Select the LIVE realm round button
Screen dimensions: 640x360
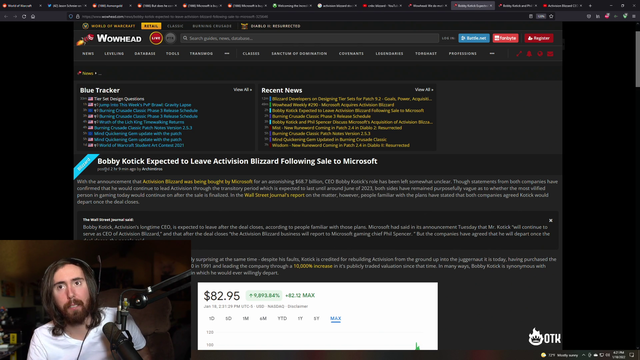[156, 38]
